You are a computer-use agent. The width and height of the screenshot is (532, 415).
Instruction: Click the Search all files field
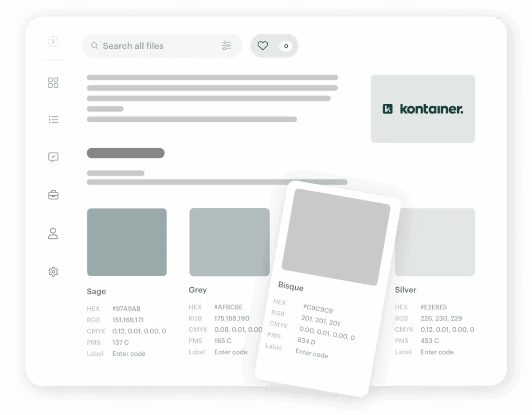coord(162,46)
